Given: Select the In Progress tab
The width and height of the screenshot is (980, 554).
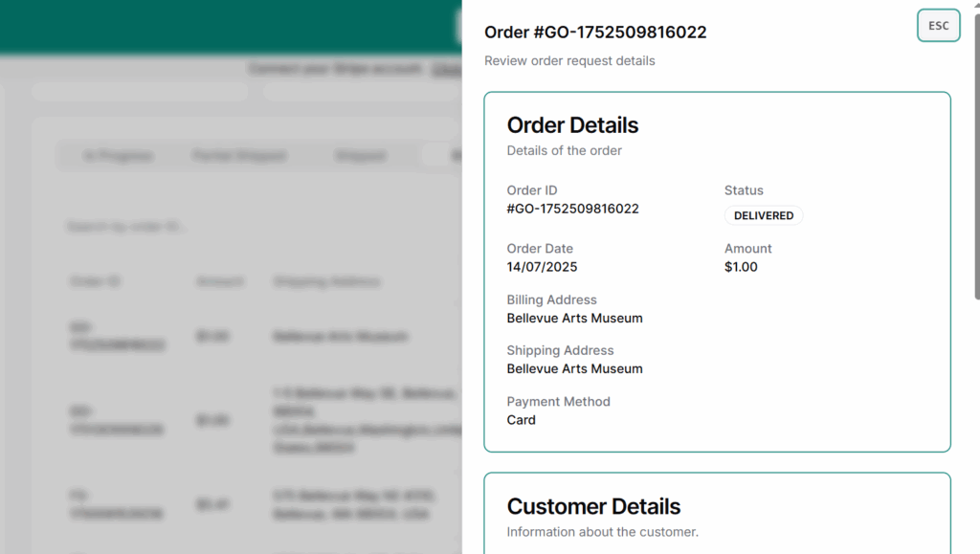Looking at the screenshot, I should click(118, 156).
